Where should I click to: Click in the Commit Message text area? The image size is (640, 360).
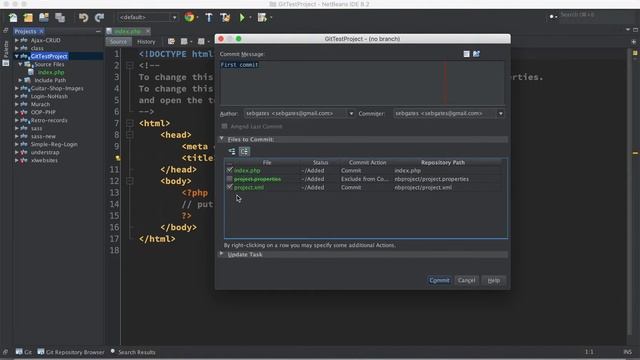[x=362, y=83]
